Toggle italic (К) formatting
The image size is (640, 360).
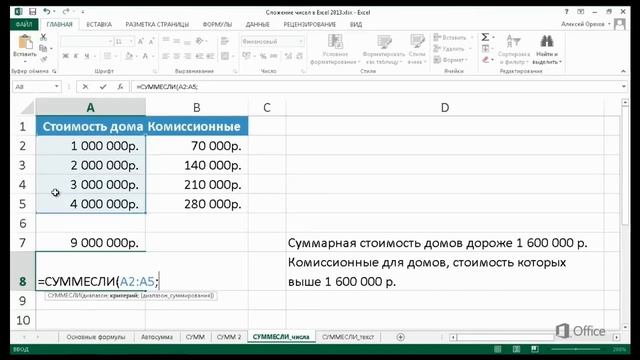(x=76, y=56)
